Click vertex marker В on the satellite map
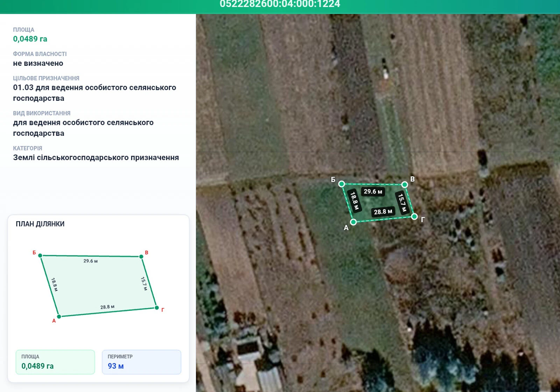The image size is (560, 392). tap(405, 184)
